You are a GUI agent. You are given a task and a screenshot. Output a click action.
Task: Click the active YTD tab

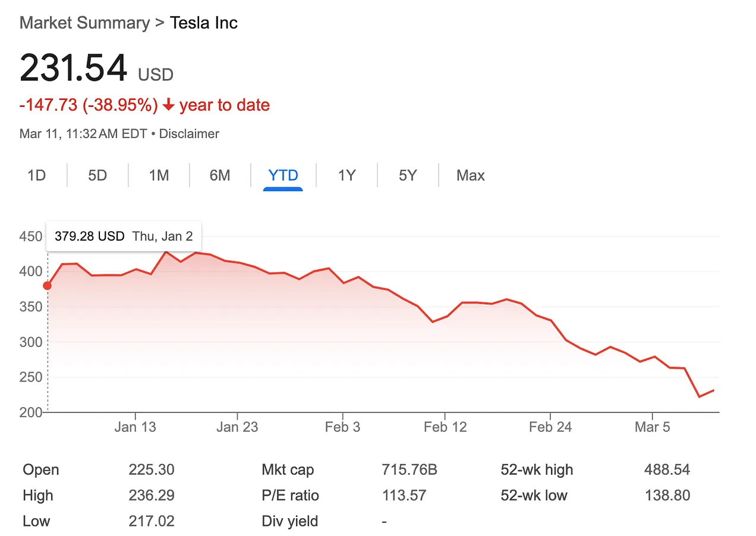pyautogui.click(x=283, y=176)
